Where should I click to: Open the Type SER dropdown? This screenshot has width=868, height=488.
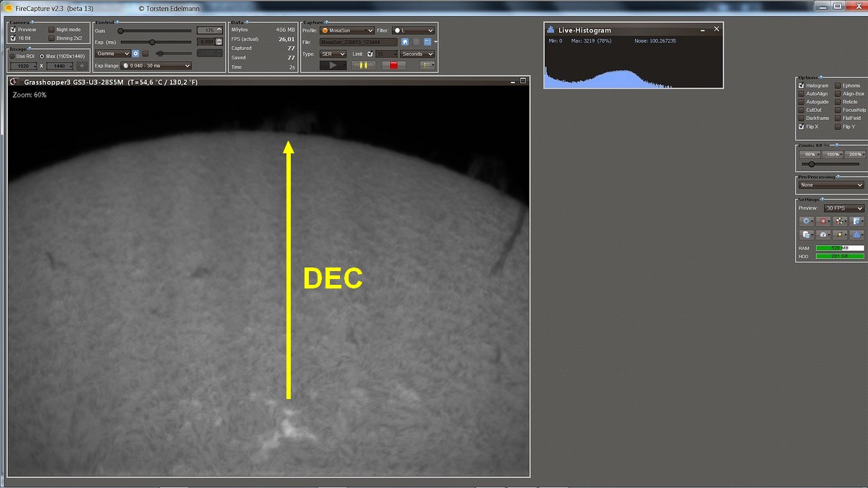coord(334,54)
